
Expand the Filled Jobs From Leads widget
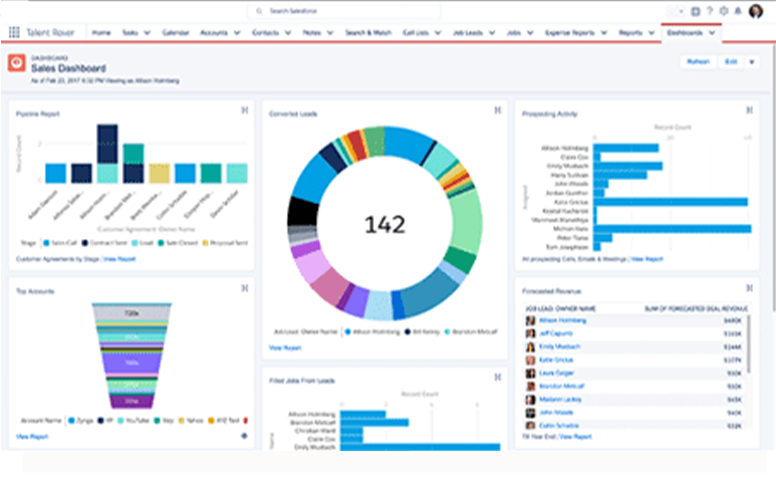coord(497,377)
